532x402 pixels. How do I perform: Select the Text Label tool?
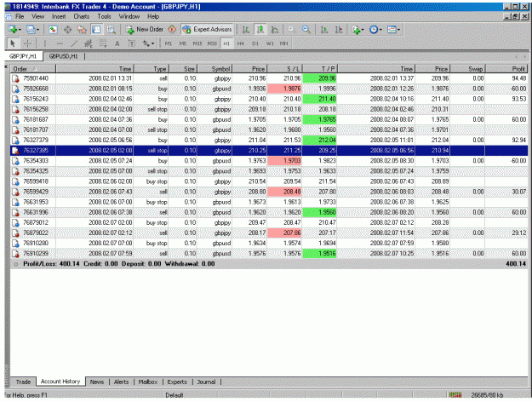(x=132, y=43)
